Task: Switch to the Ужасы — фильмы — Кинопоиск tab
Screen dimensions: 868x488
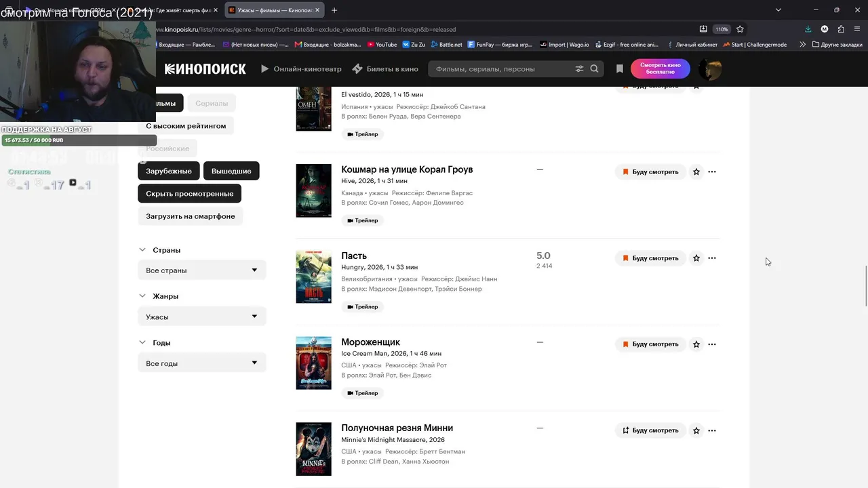Action: click(x=273, y=10)
